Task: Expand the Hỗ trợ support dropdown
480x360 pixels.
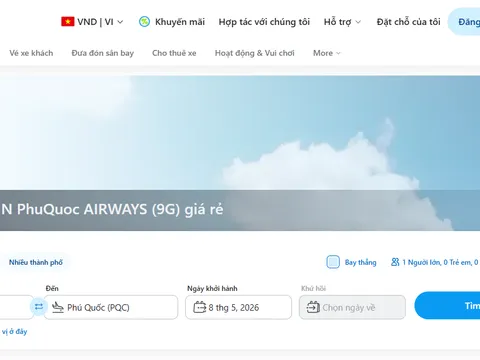Action: click(342, 22)
